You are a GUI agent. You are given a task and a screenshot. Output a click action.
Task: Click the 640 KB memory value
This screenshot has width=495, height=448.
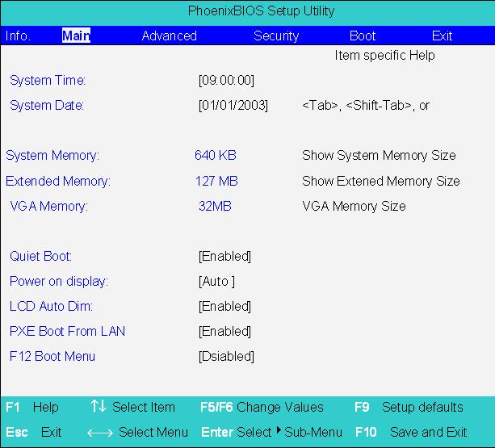point(216,155)
